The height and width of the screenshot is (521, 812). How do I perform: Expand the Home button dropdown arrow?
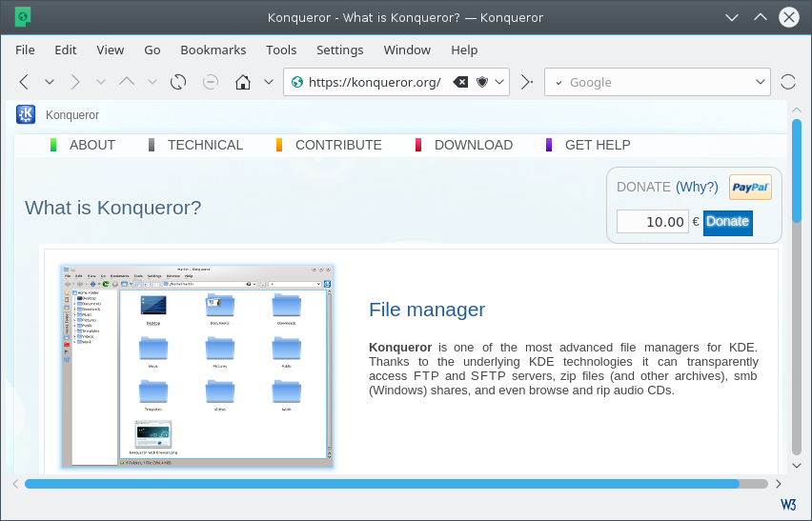tap(269, 82)
